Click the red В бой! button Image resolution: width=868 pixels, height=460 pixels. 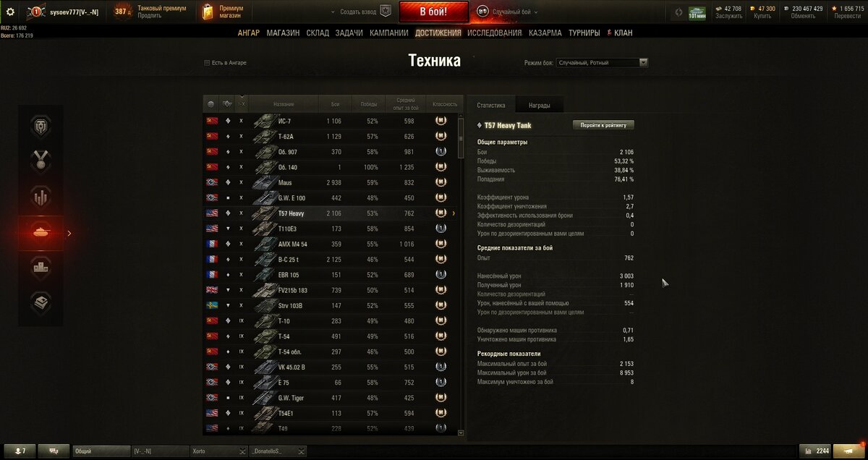pos(434,12)
